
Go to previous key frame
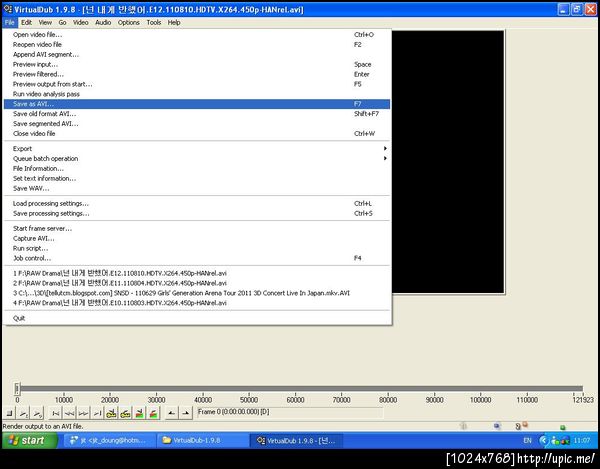pos(111,413)
